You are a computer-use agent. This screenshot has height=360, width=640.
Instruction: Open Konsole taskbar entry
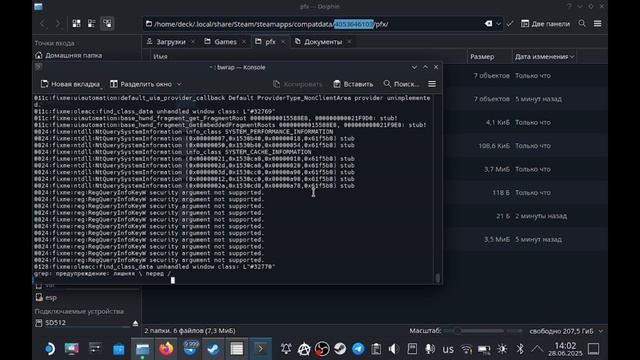(260, 349)
